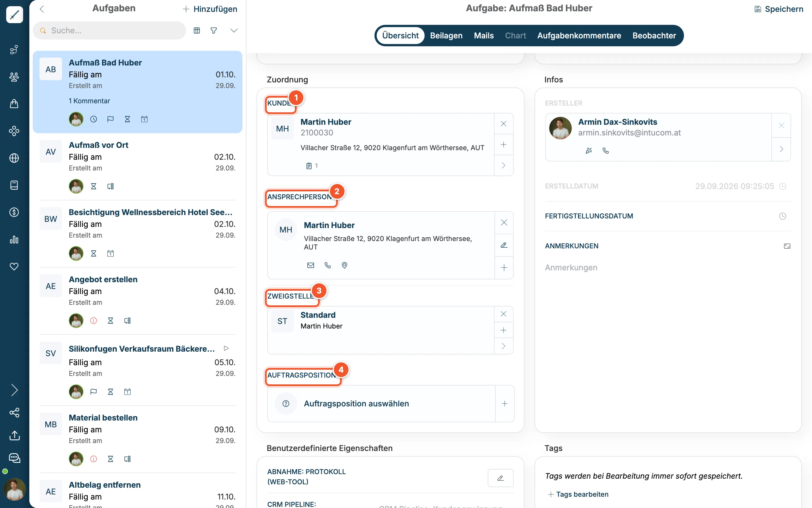Click the hourglass icon on Aufmaß vor Ort
Viewport: 812px width, 508px height.
[x=94, y=187]
